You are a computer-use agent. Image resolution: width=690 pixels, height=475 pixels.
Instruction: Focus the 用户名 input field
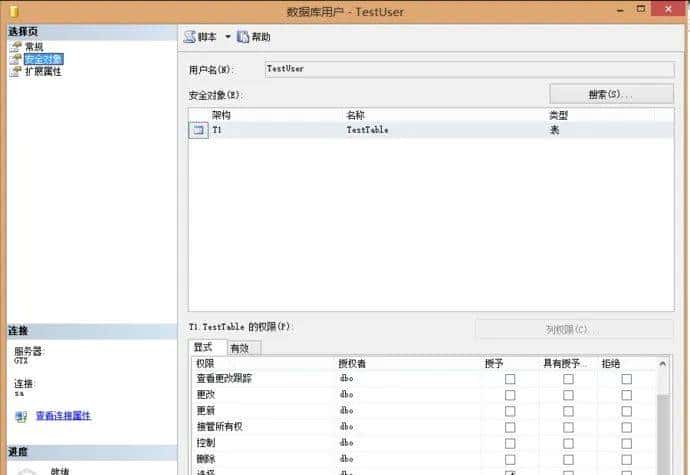469,69
